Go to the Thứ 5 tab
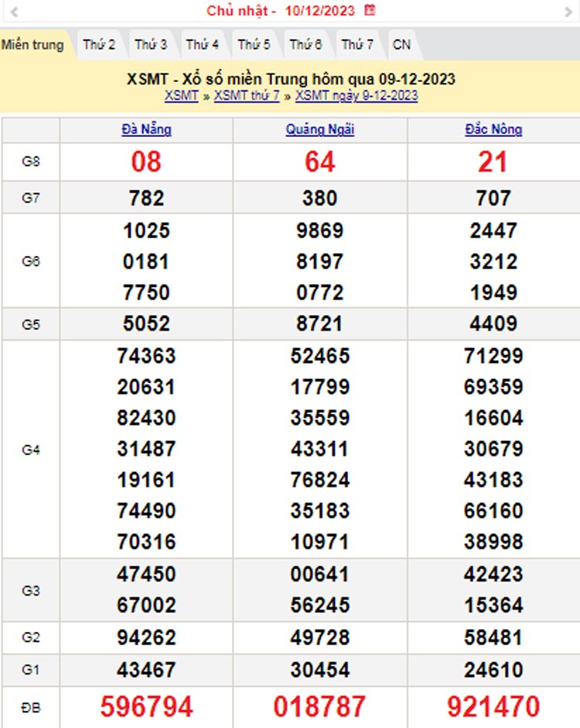Image resolution: width=580 pixels, height=728 pixels. (x=254, y=45)
